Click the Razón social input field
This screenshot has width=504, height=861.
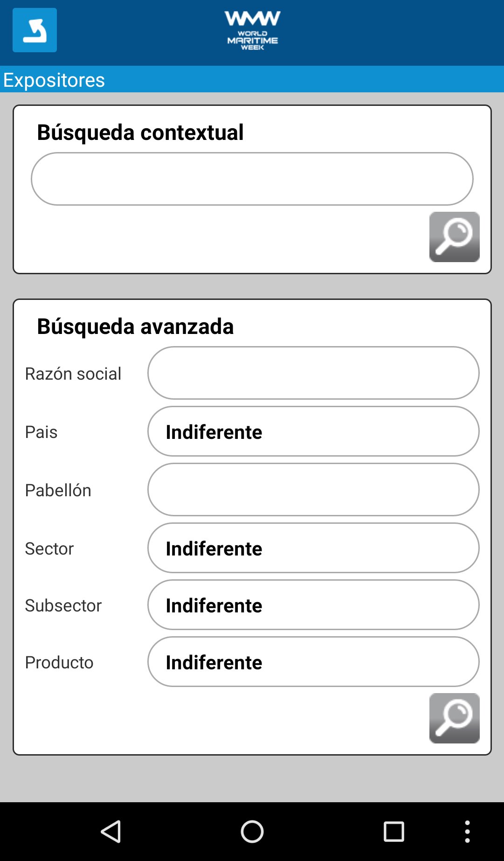[313, 373]
